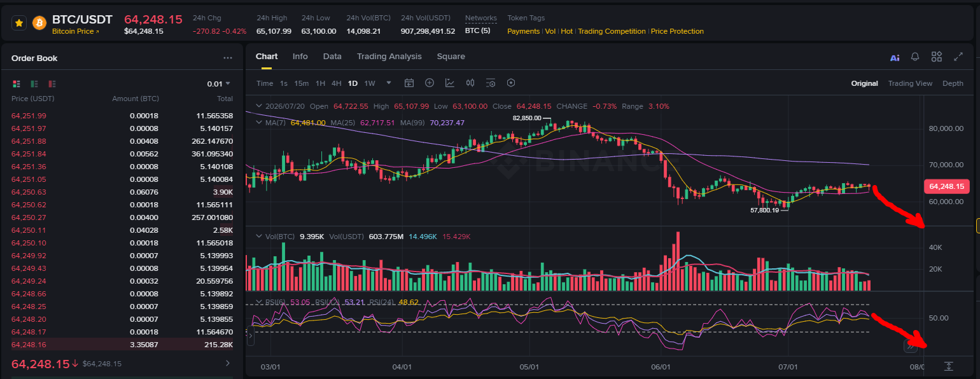Expand more time intervals dropdown arrow
980x379 pixels.
[x=389, y=83]
